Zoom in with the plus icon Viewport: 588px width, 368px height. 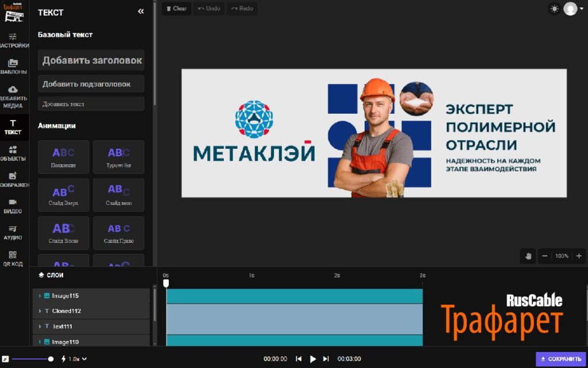[579, 256]
